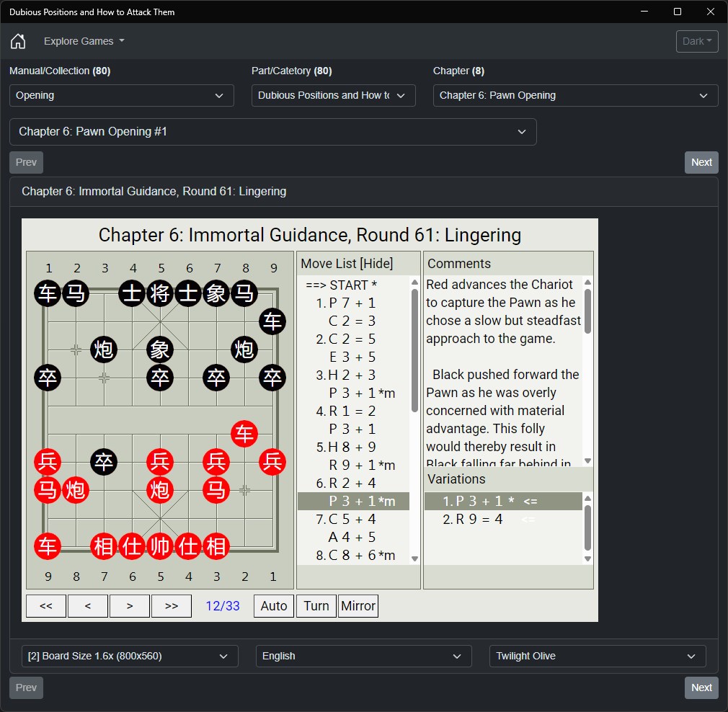Click the black 将 general piece
This screenshot has width=728, height=712.
[x=160, y=293]
